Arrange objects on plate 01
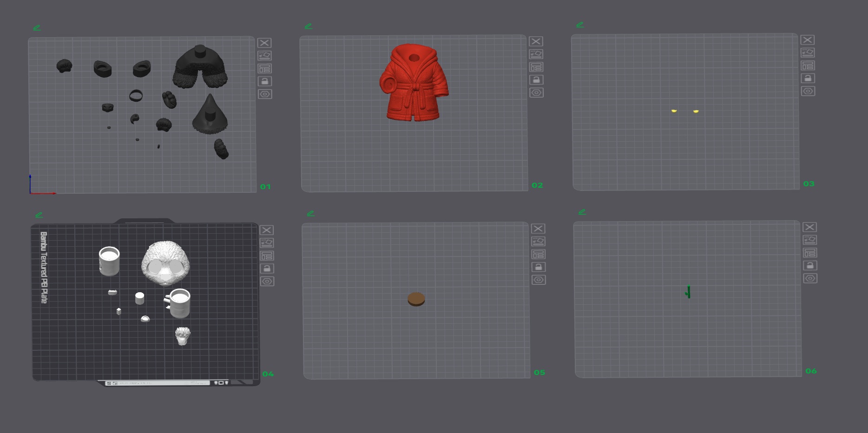The image size is (868, 433). [264, 68]
